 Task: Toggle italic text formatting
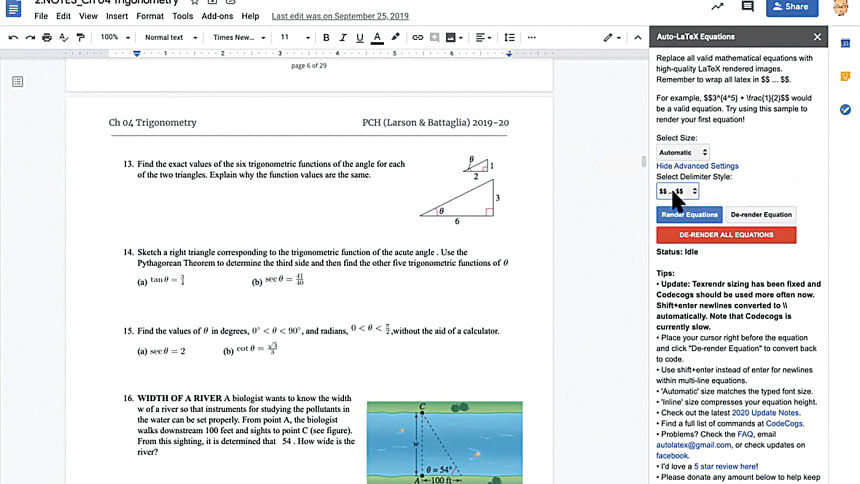tap(343, 37)
